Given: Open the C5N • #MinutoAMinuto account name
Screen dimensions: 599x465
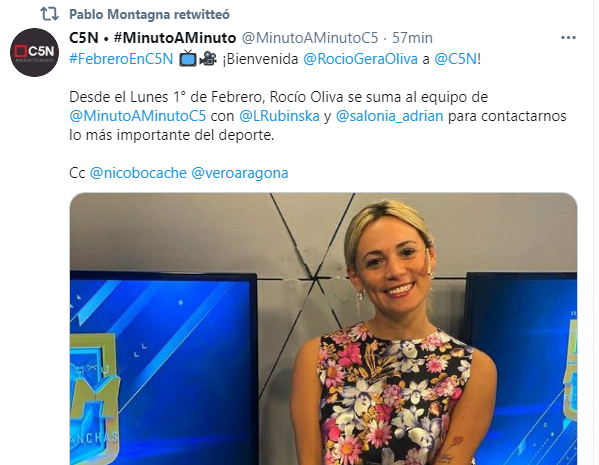Looking at the screenshot, I should click(152, 38).
